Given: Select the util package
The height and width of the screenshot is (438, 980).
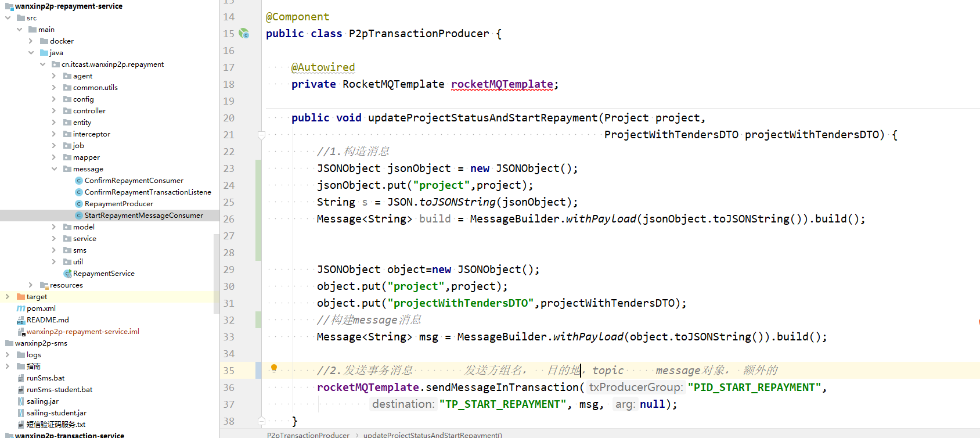Looking at the screenshot, I should coord(78,262).
